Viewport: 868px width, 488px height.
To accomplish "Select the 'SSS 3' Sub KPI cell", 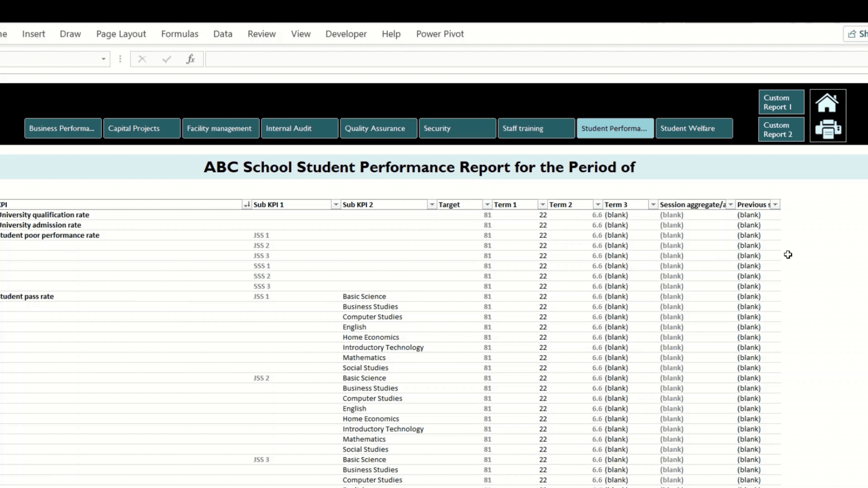I will pyautogui.click(x=262, y=286).
